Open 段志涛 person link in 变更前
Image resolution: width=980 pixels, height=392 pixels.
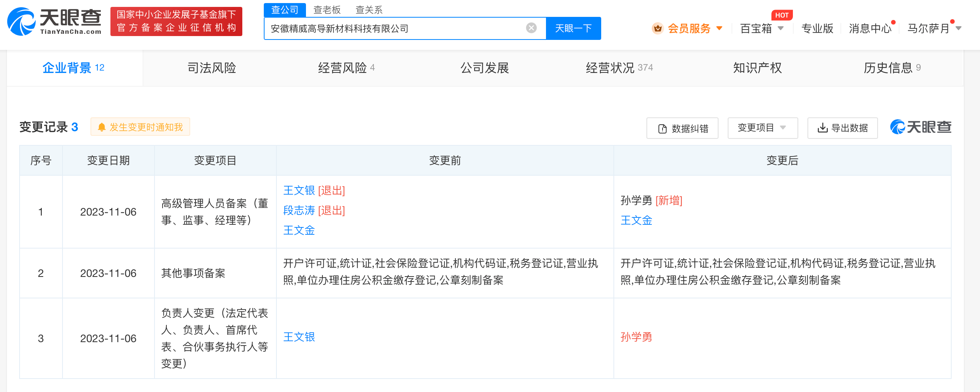coord(299,210)
